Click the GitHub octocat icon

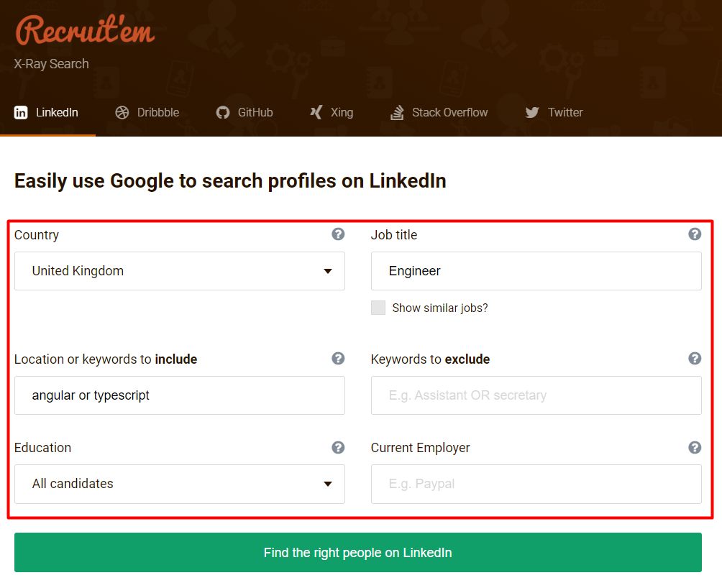coord(222,112)
